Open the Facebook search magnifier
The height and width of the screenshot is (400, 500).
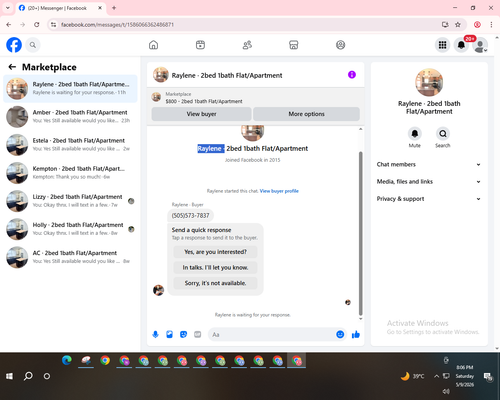coord(33,45)
